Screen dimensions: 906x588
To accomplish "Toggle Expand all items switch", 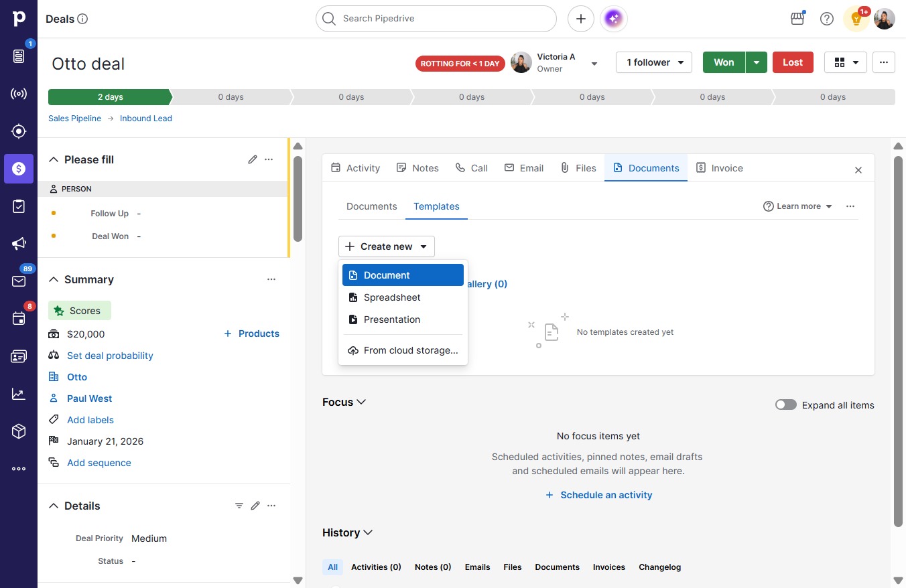I will tap(786, 405).
